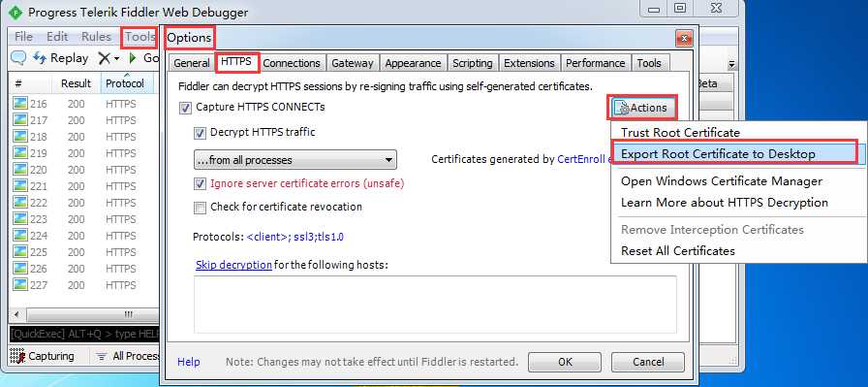This screenshot has height=387, width=868.
Task: Click the Actions button
Action: [644, 108]
